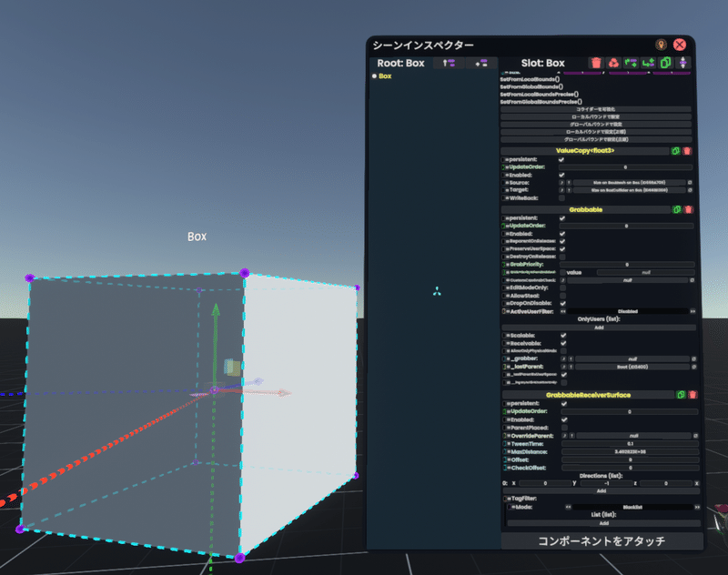Delete the GrabbableReceiverSurface component
The image size is (728, 575).
[x=693, y=395]
